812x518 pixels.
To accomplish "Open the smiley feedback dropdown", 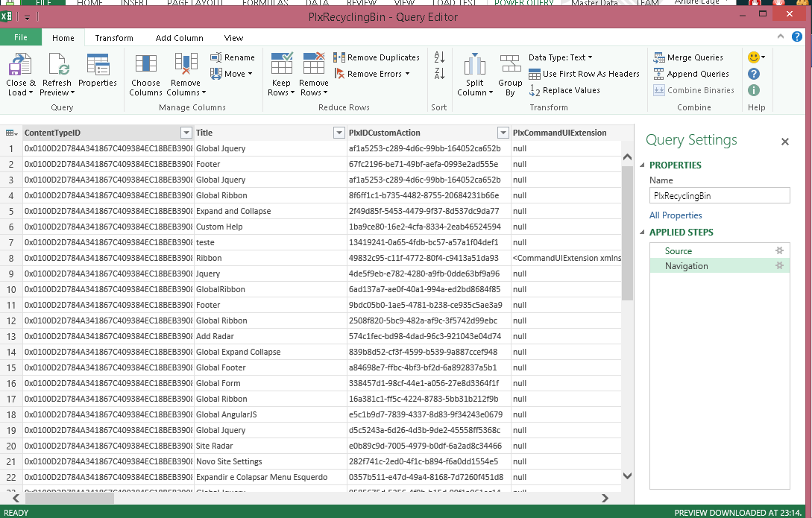I will pos(764,57).
